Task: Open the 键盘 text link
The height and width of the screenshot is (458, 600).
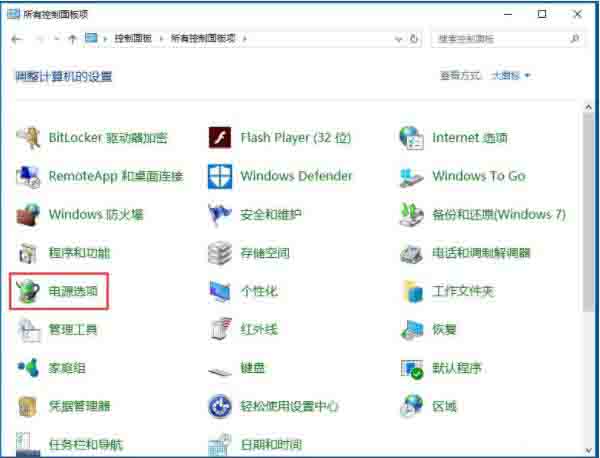Action: point(252,368)
